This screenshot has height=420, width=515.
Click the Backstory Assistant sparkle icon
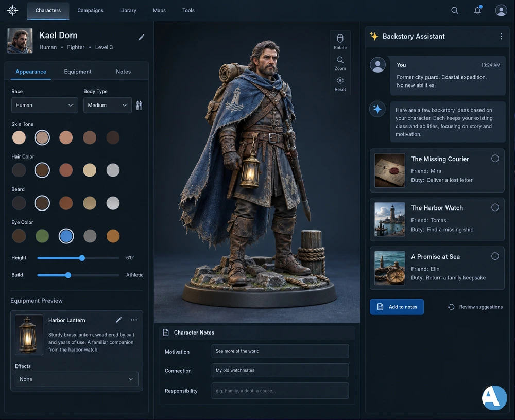point(374,36)
